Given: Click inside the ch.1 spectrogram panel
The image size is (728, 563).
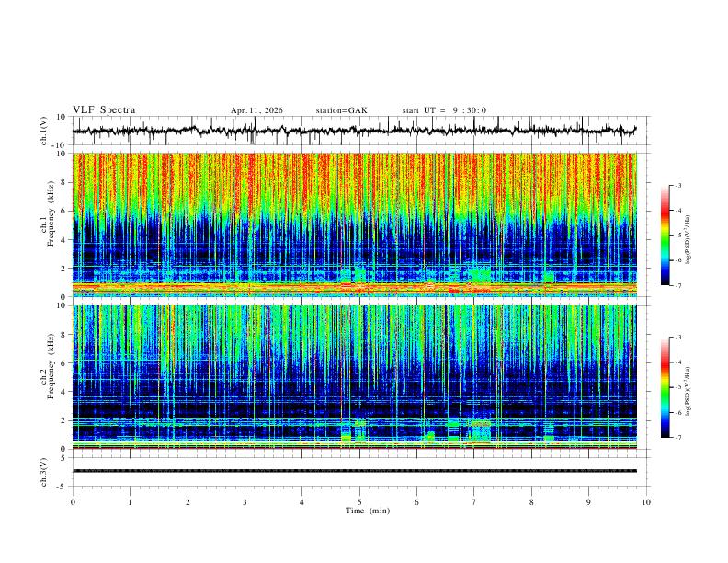Looking at the screenshot, I should [355, 224].
